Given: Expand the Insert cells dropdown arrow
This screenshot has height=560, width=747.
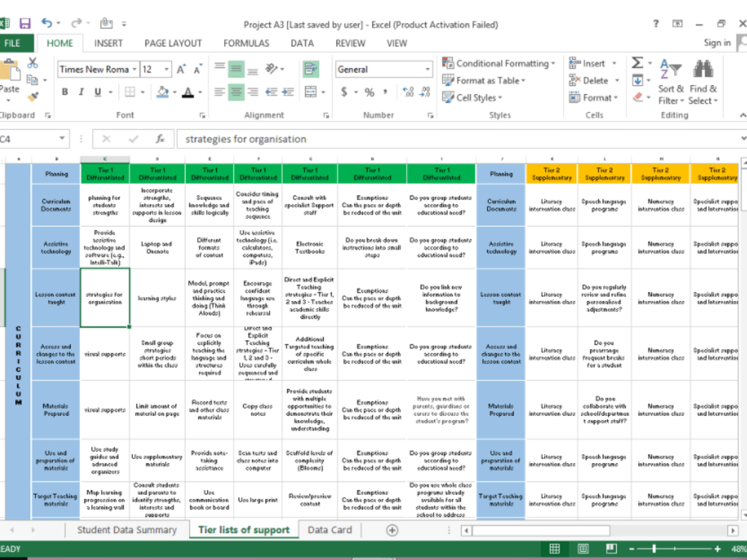Looking at the screenshot, I should [614, 63].
